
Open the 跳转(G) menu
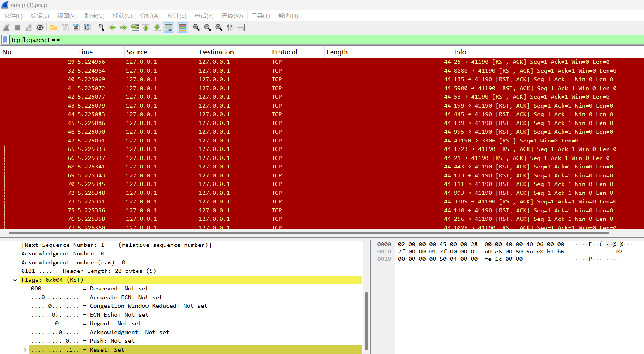point(95,16)
